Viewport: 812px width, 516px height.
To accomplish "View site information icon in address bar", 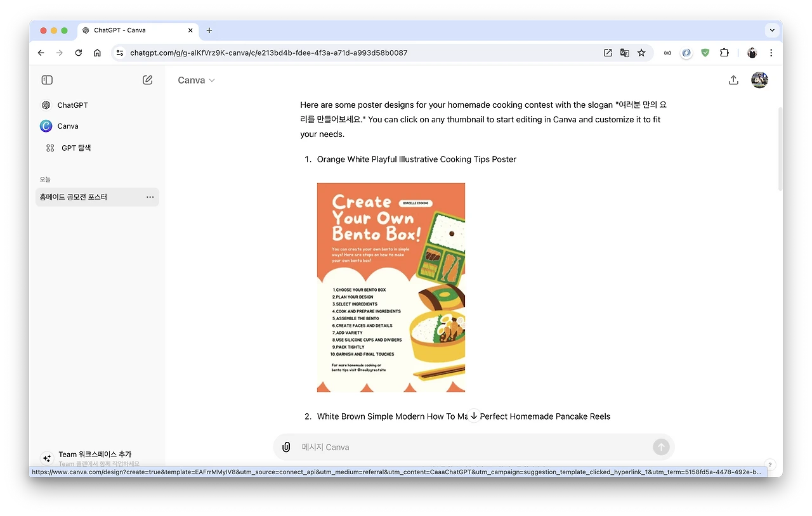I will coord(120,53).
